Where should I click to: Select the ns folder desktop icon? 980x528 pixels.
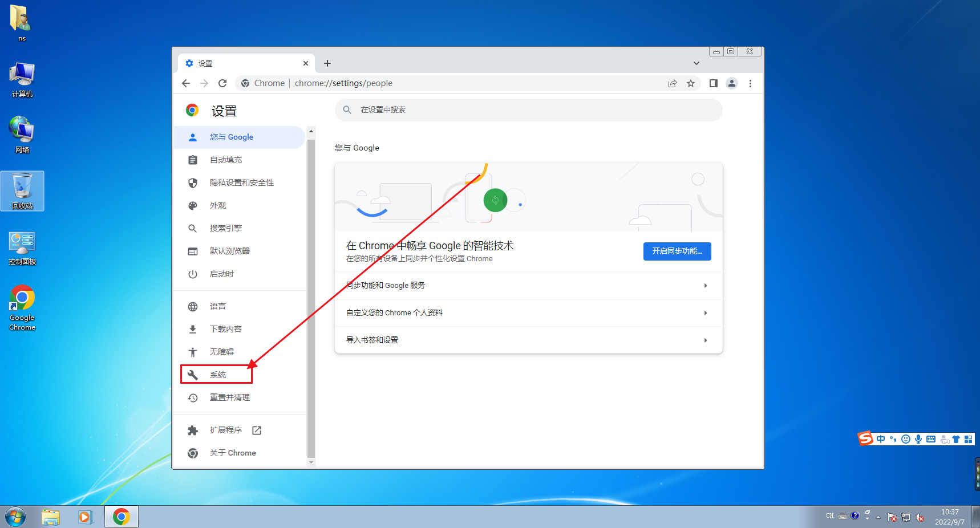22,23
